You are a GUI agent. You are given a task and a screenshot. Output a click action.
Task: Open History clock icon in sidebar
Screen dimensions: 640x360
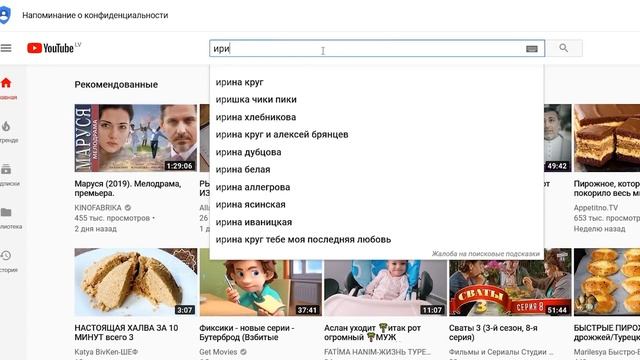tap(6, 256)
